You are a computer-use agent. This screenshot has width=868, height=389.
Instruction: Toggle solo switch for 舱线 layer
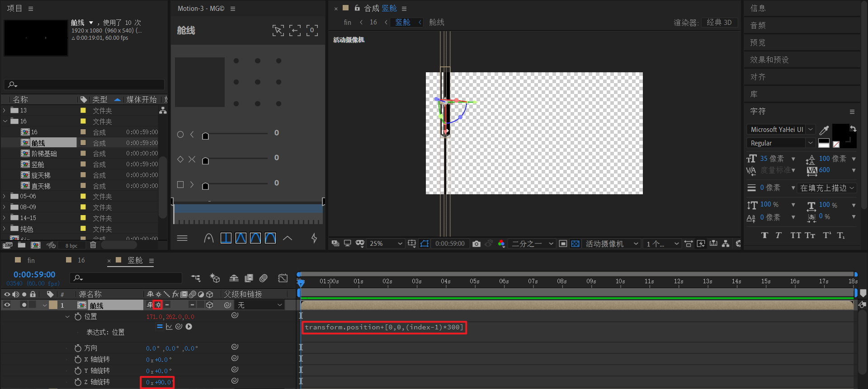coord(24,305)
